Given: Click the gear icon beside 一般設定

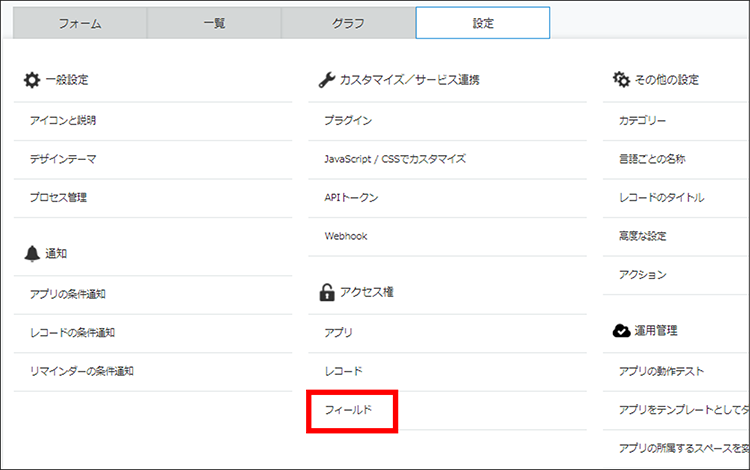Looking at the screenshot, I should click(32, 80).
